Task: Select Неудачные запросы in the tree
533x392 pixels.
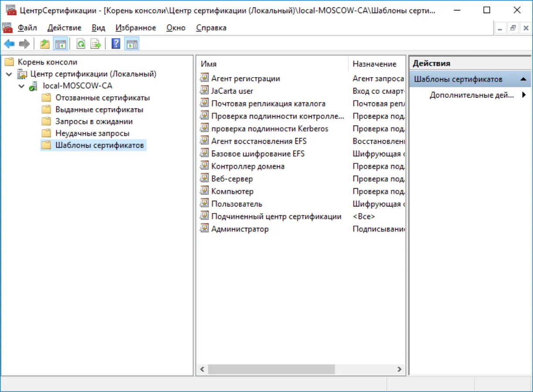Action: click(x=92, y=133)
